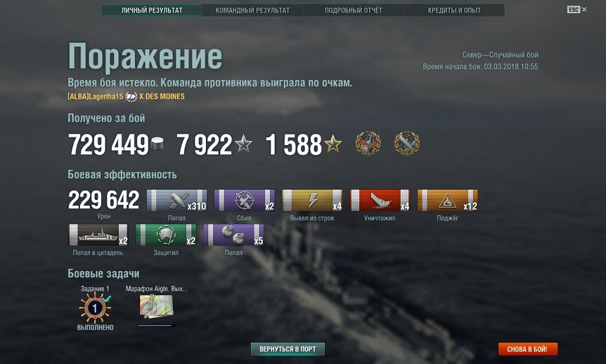Click the second achievement medal with shells
This screenshot has width=606, height=364.
click(407, 143)
